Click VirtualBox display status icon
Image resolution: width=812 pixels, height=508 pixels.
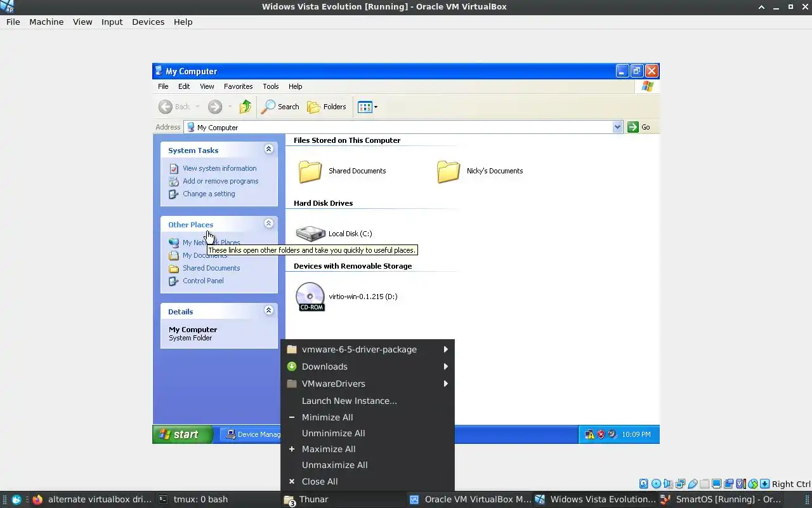pos(716,484)
